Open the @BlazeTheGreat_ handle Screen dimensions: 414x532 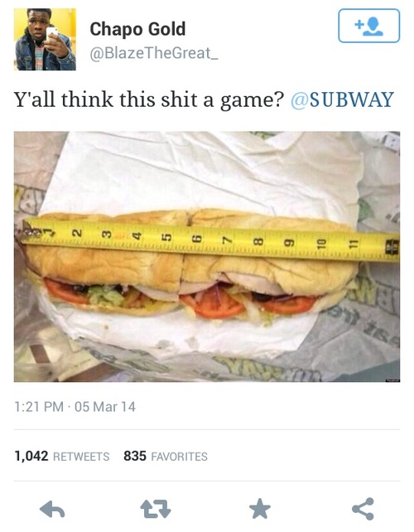(x=154, y=53)
